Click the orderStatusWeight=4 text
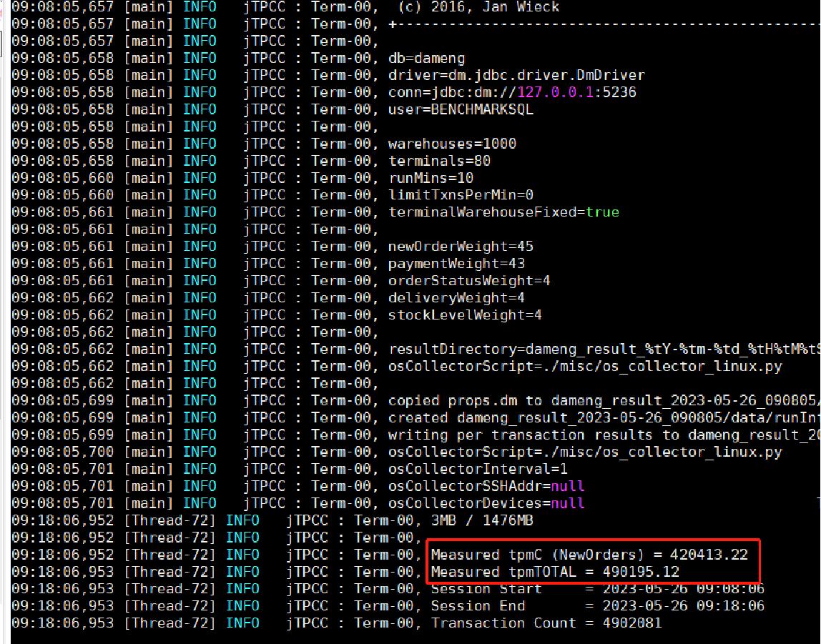Viewport: 821px width, 644px height. point(469,281)
